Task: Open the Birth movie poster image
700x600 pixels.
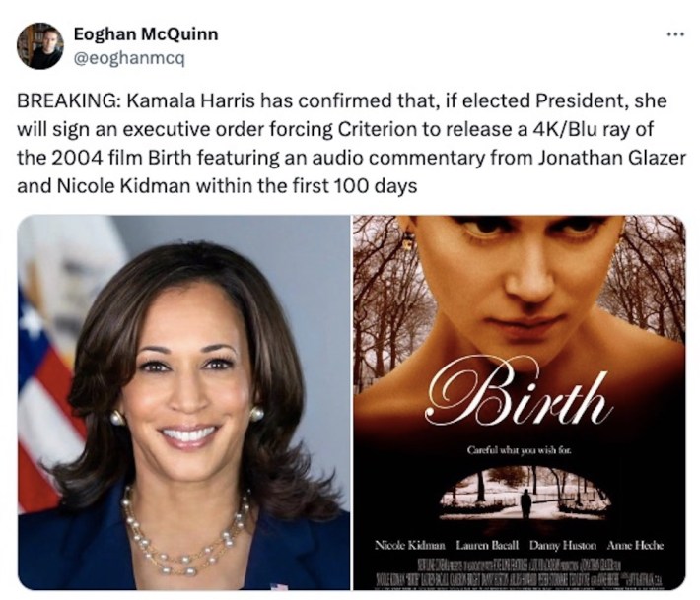Action: click(x=520, y=402)
